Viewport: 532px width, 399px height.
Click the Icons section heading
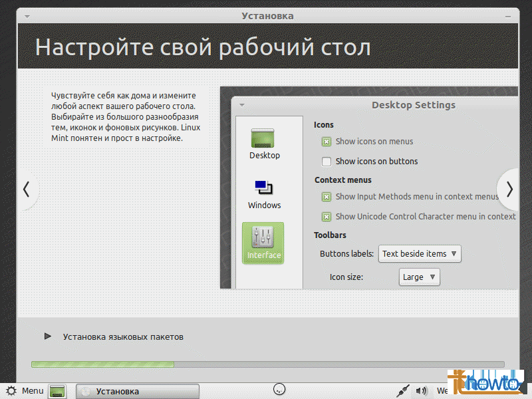[x=324, y=125]
